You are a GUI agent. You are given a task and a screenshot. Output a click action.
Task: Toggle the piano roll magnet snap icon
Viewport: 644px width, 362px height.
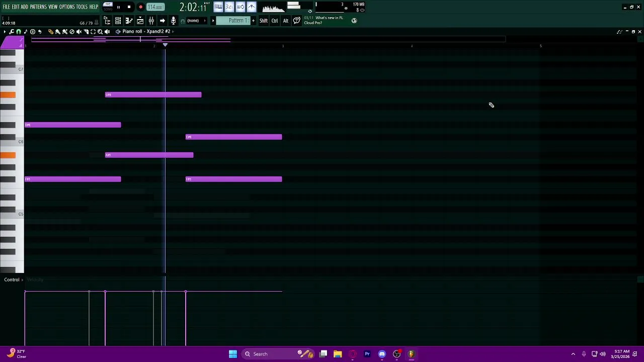click(19, 32)
